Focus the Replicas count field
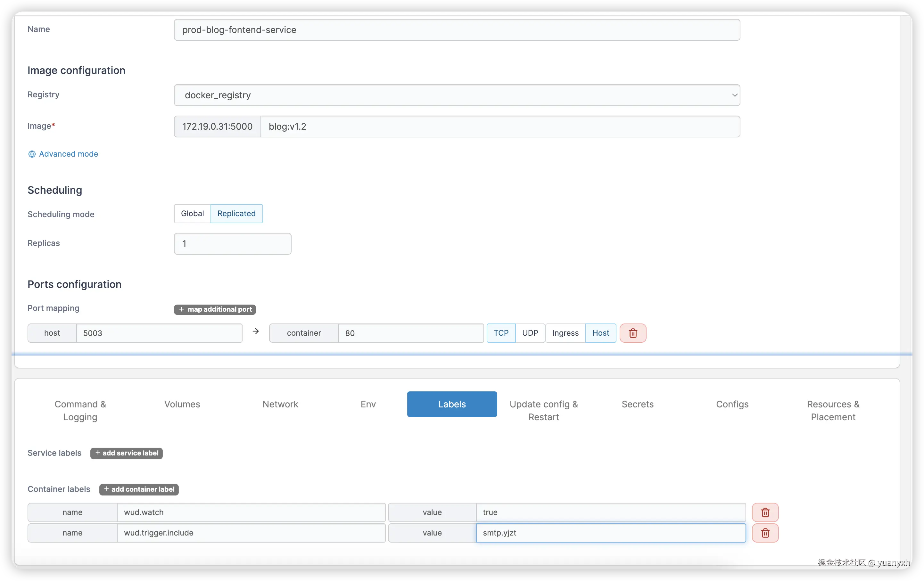Image resolution: width=924 pixels, height=581 pixels. tap(232, 243)
